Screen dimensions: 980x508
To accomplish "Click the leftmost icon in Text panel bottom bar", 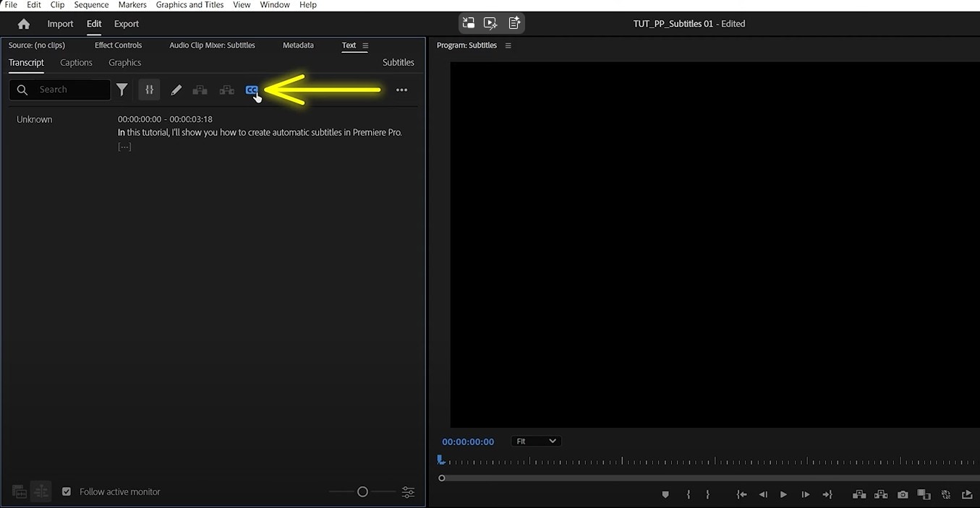I will coord(20,492).
